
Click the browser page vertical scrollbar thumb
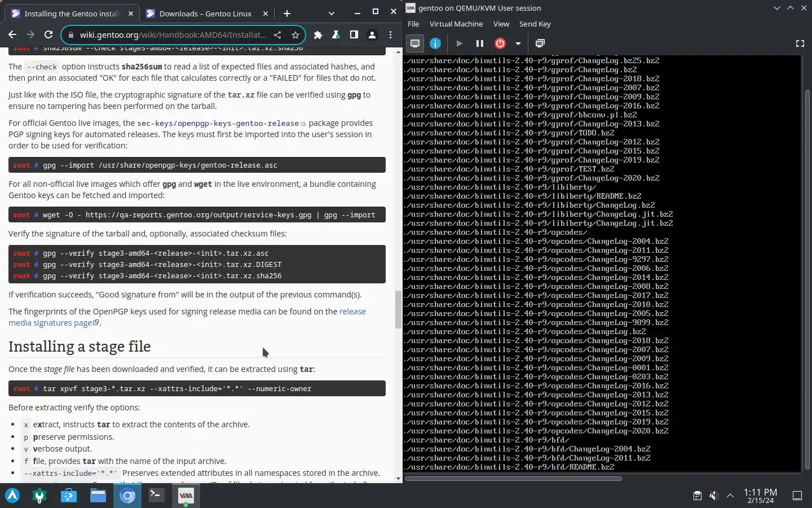pos(398,309)
